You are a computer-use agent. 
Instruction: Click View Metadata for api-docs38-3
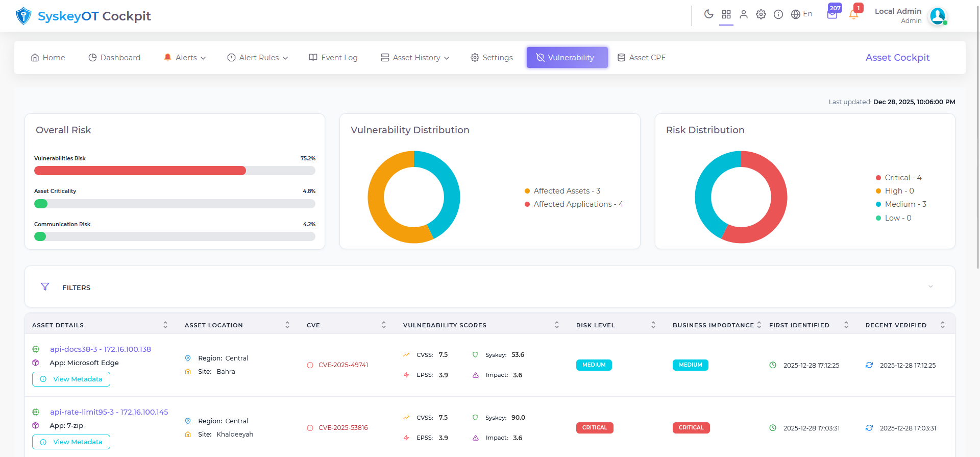point(71,379)
